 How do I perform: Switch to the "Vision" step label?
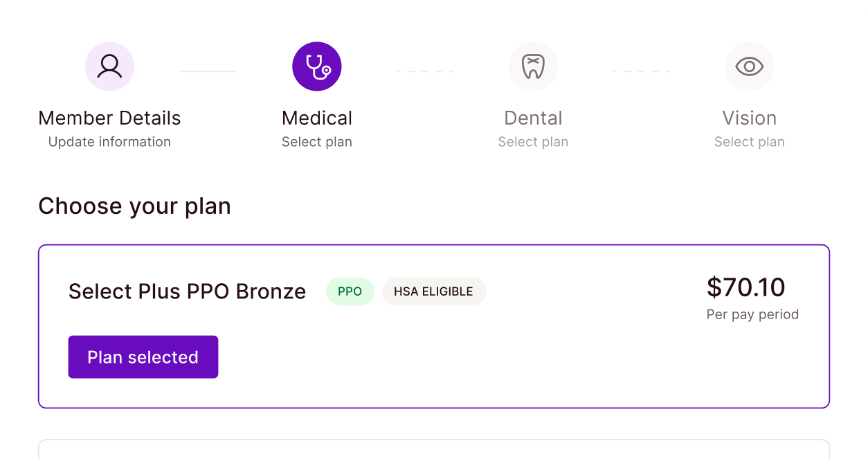(749, 118)
